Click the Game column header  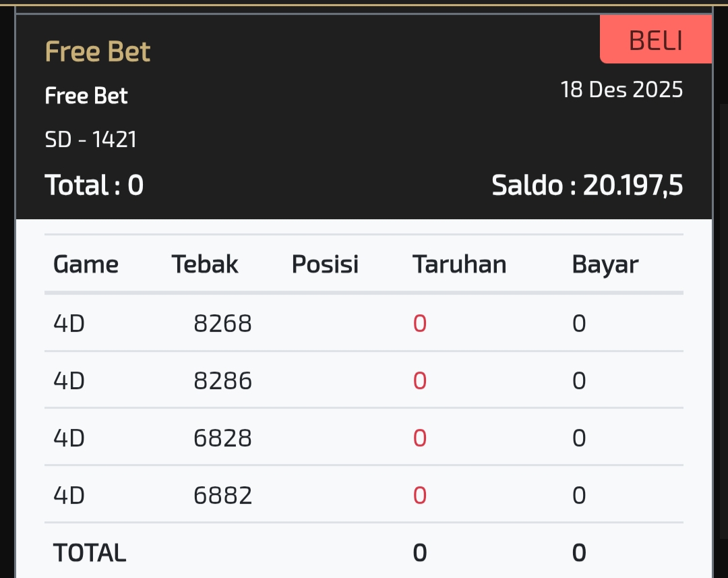(x=86, y=264)
